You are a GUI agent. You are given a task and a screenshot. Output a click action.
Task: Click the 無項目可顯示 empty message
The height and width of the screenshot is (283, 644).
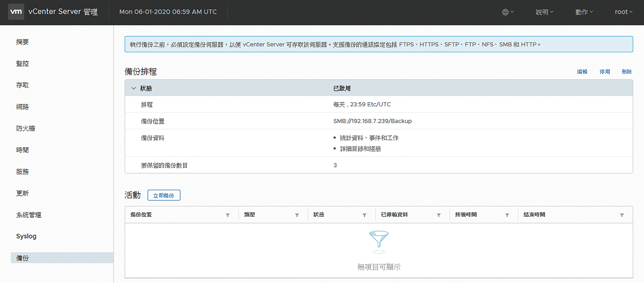click(x=379, y=267)
